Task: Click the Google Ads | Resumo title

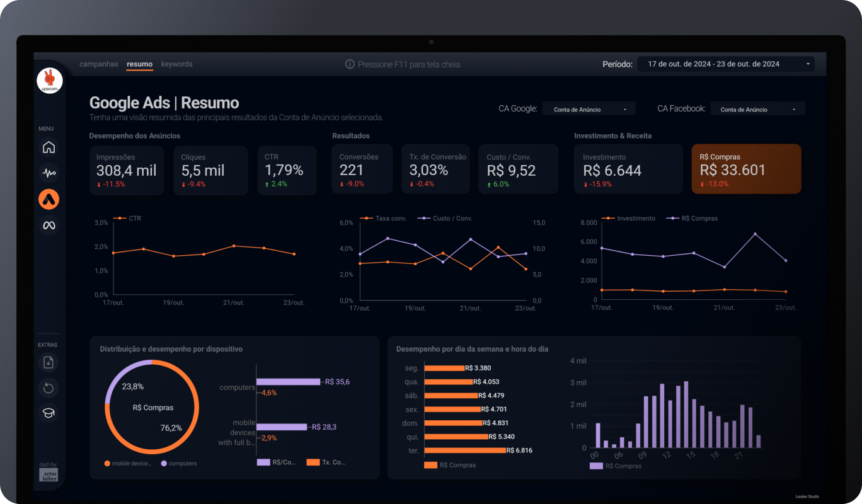Action: (x=164, y=103)
